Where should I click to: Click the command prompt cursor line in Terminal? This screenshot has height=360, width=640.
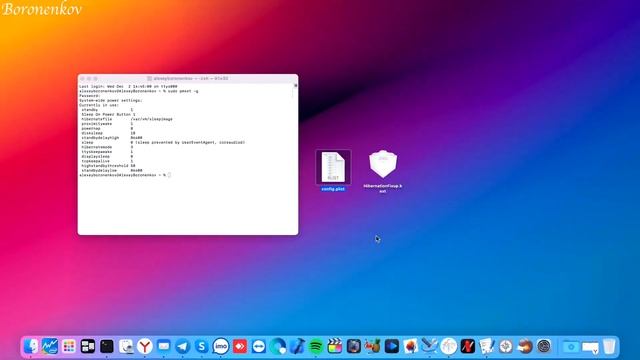tap(125, 175)
